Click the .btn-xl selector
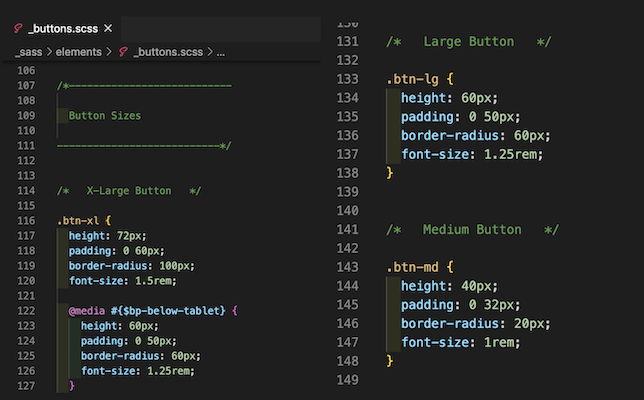The width and height of the screenshot is (644, 400). (78, 221)
